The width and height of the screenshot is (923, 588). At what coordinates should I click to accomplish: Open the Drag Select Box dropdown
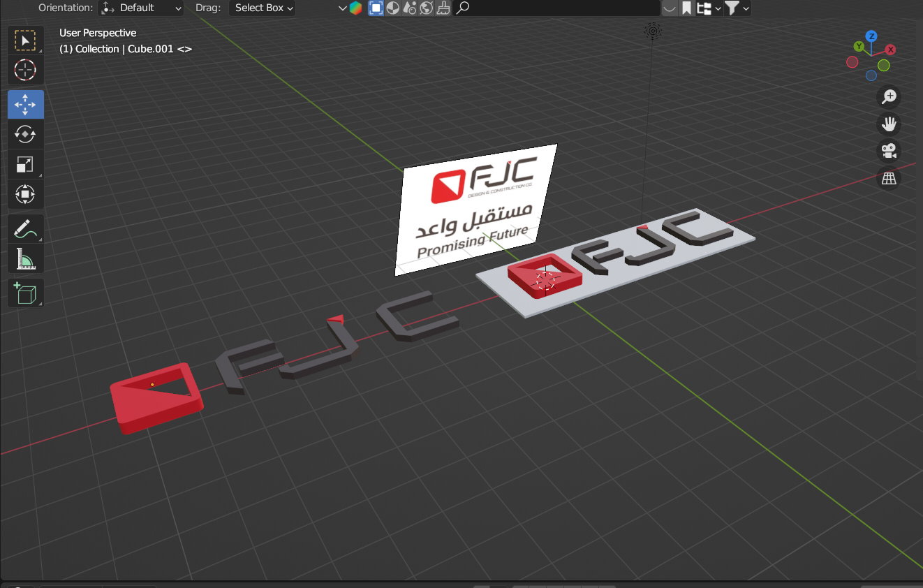[x=263, y=8]
